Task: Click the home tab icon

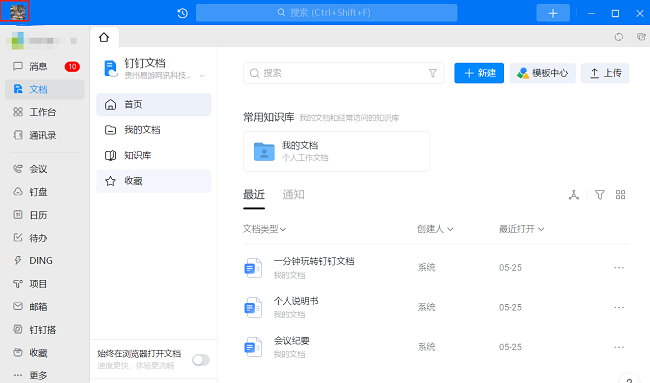Action: pos(104,37)
